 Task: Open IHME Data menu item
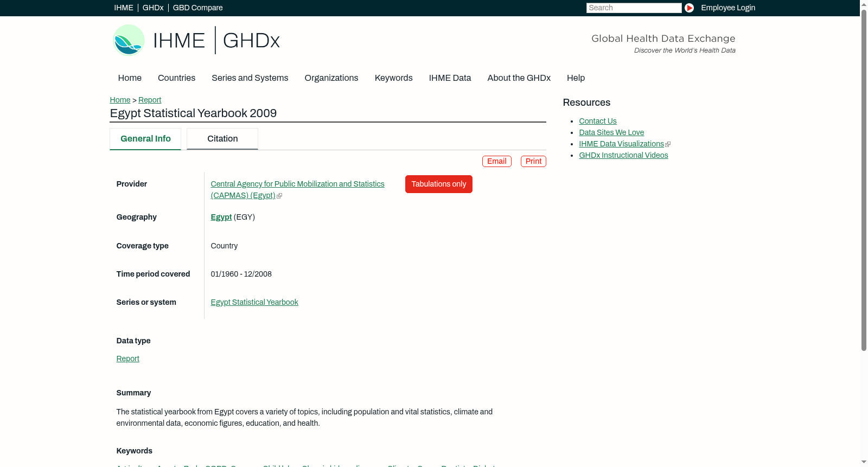click(450, 78)
